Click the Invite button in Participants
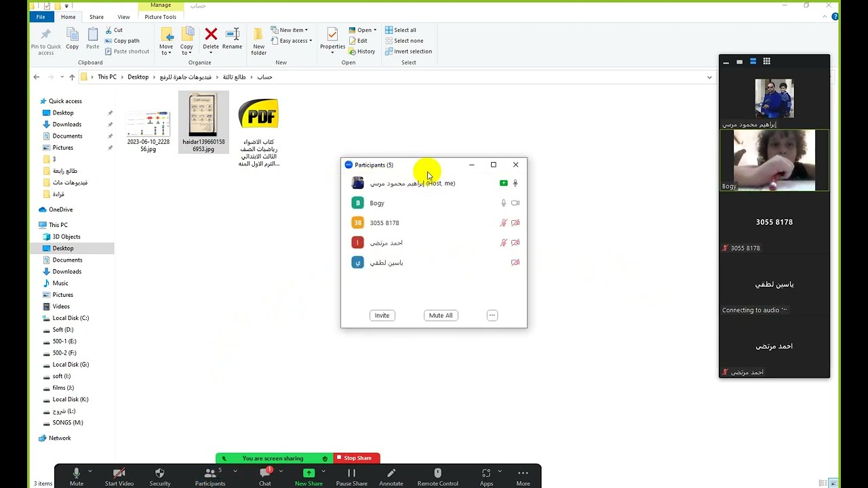 click(x=382, y=315)
